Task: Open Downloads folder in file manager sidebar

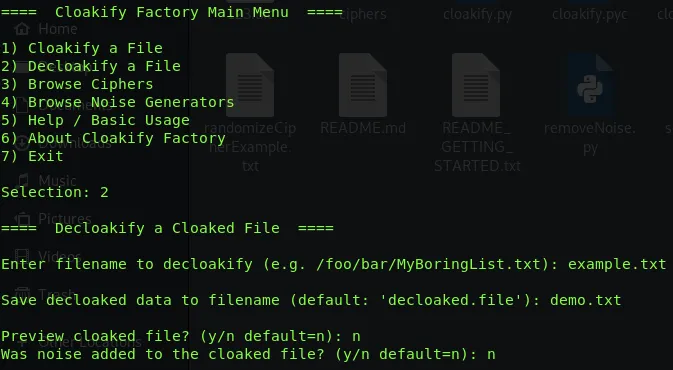Action: [x=63, y=143]
